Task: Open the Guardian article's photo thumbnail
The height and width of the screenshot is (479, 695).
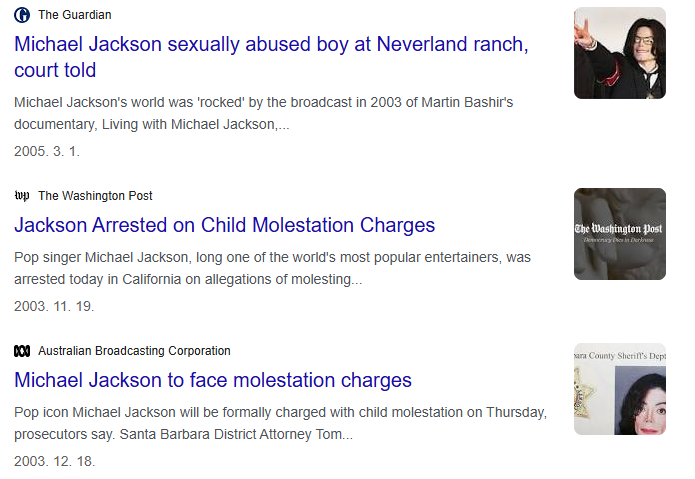Action: click(619, 53)
